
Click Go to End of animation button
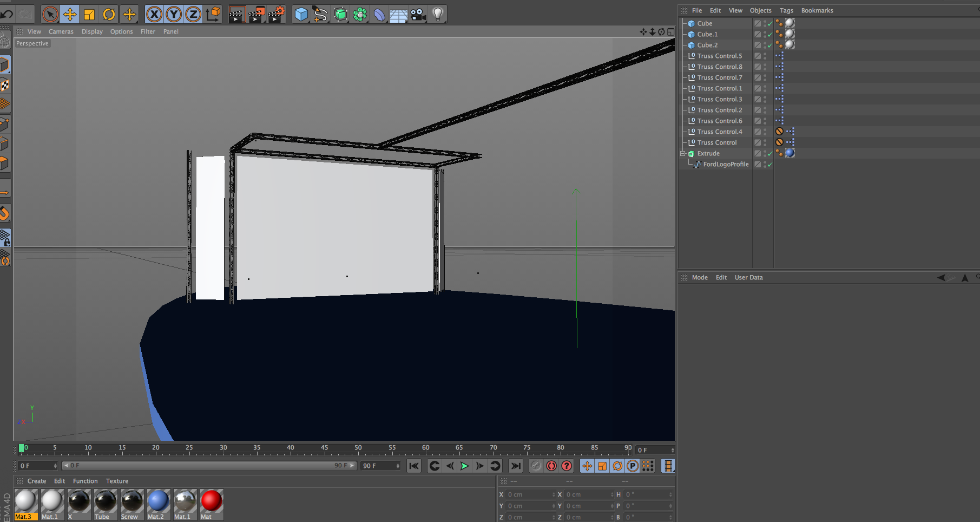pyautogui.click(x=516, y=466)
